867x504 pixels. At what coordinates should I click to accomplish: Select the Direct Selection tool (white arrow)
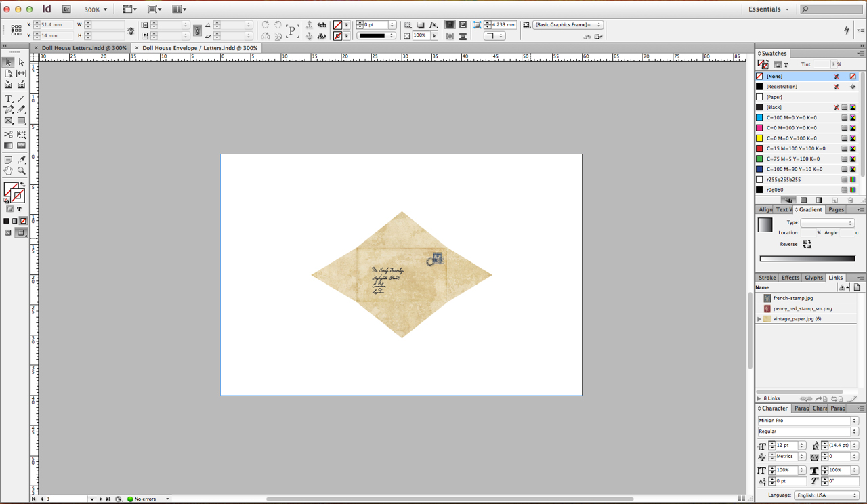click(x=21, y=62)
